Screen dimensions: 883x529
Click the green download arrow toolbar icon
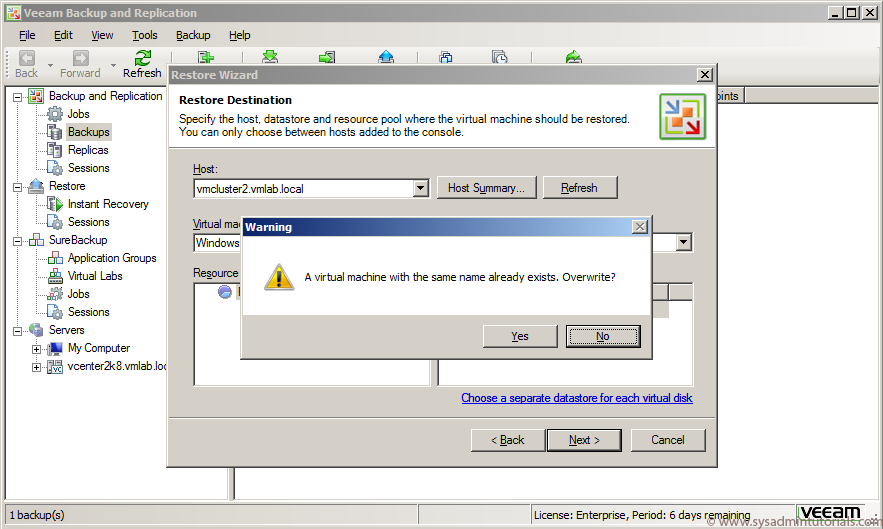[270, 56]
